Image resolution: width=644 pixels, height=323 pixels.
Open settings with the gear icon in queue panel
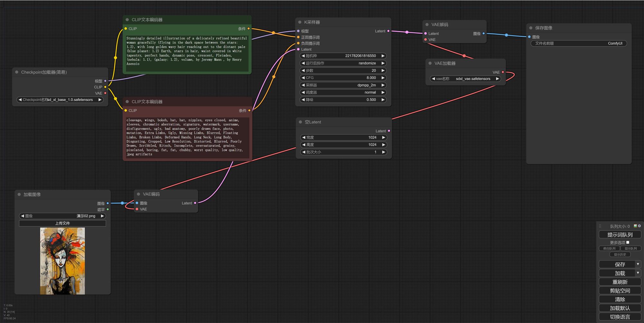tap(639, 226)
